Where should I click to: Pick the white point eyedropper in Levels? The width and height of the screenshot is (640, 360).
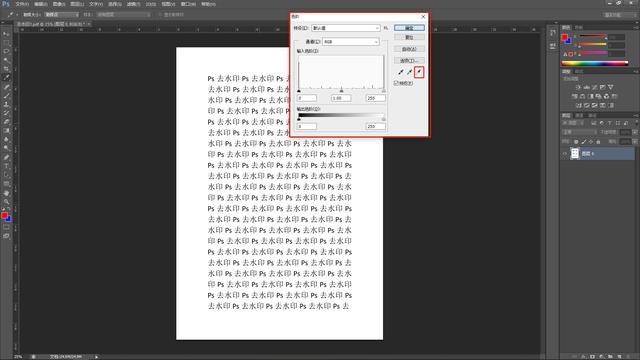(419, 72)
